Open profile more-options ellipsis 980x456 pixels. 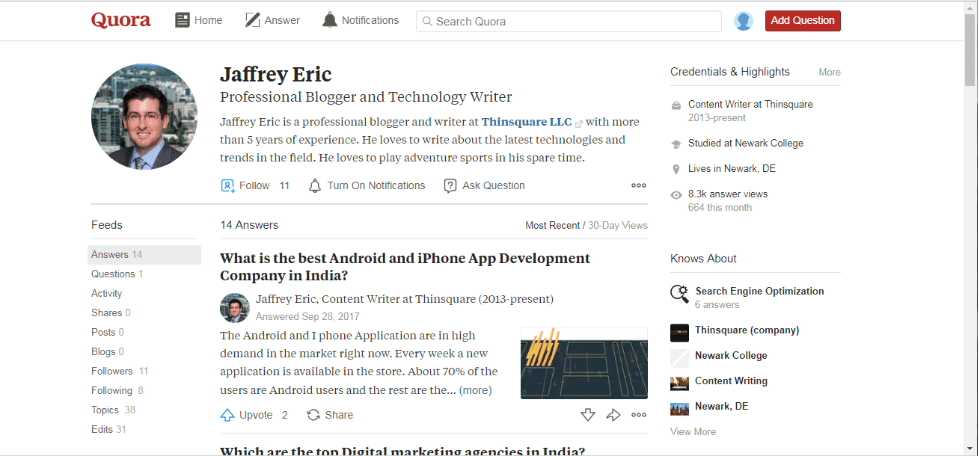click(639, 185)
